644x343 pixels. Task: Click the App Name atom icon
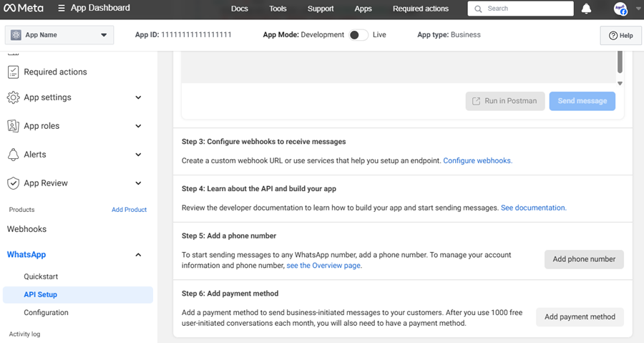coord(16,35)
